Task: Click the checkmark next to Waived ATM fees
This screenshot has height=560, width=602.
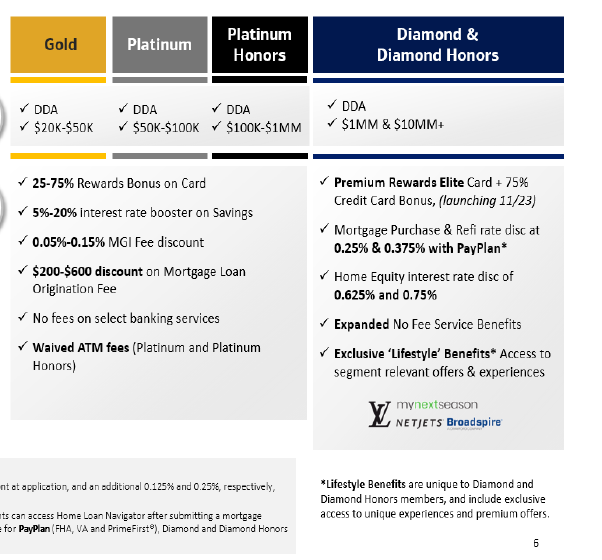Action: pyautogui.click(x=24, y=348)
